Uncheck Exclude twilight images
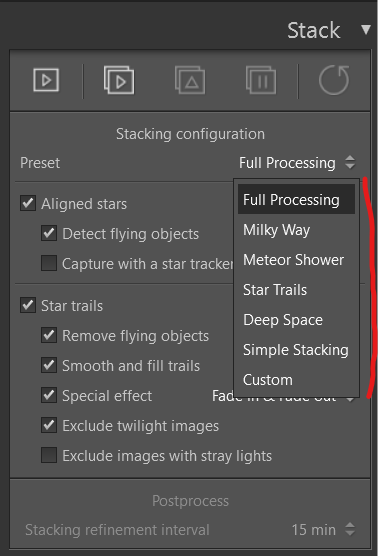The width and height of the screenshot is (378, 556). point(49,425)
